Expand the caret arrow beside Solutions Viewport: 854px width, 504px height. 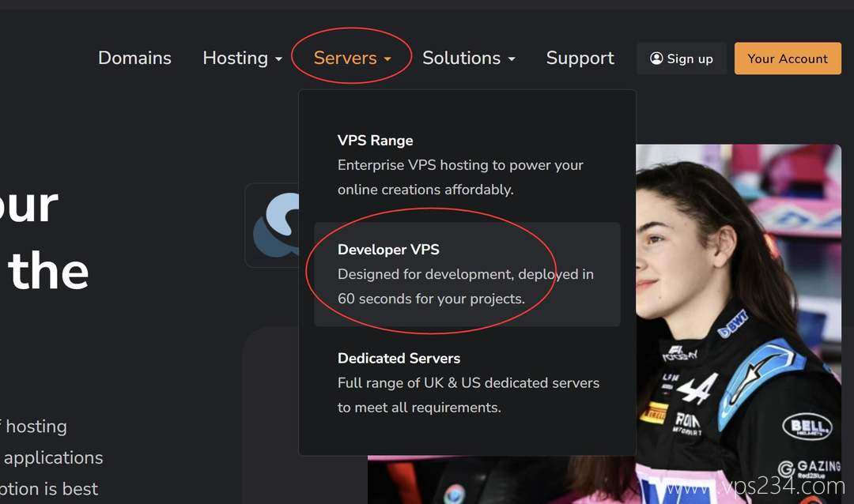click(x=512, y=59)
